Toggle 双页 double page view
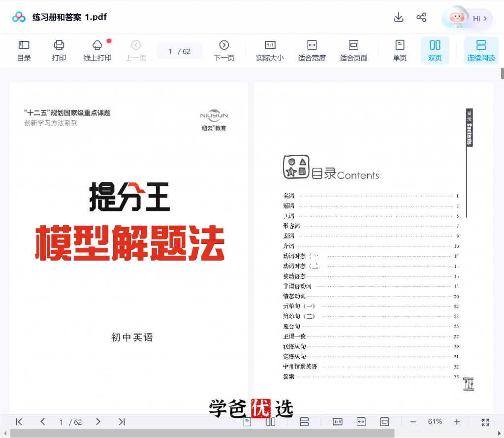Image resolution: width=504 pixels, height=438 pixels. tap(435, 51)
